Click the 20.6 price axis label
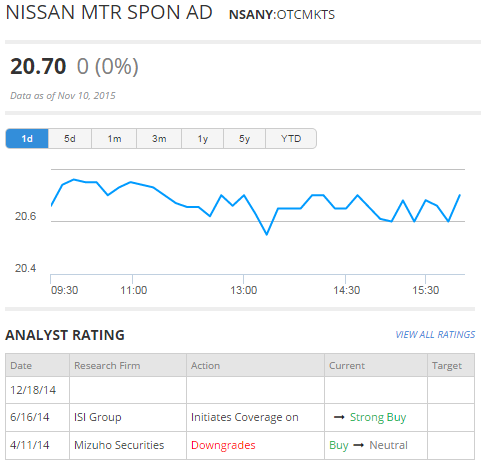481x465 pixels. coord(25,216)
